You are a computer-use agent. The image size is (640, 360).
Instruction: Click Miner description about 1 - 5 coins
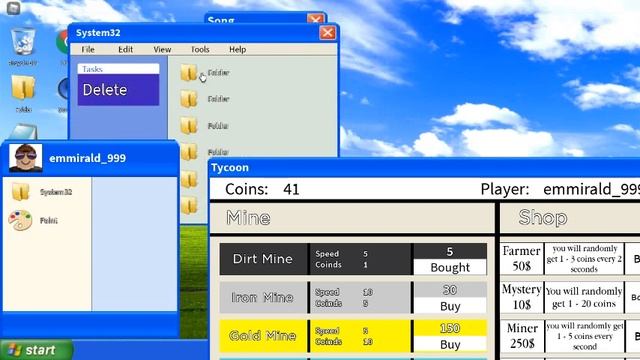tap(584, 336)
